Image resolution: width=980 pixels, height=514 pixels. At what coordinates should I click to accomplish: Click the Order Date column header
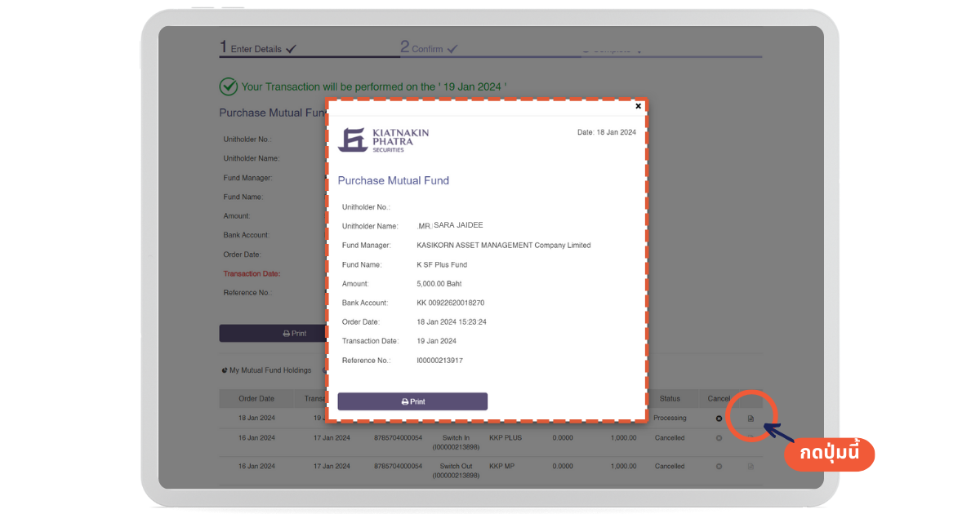point(256,399)
